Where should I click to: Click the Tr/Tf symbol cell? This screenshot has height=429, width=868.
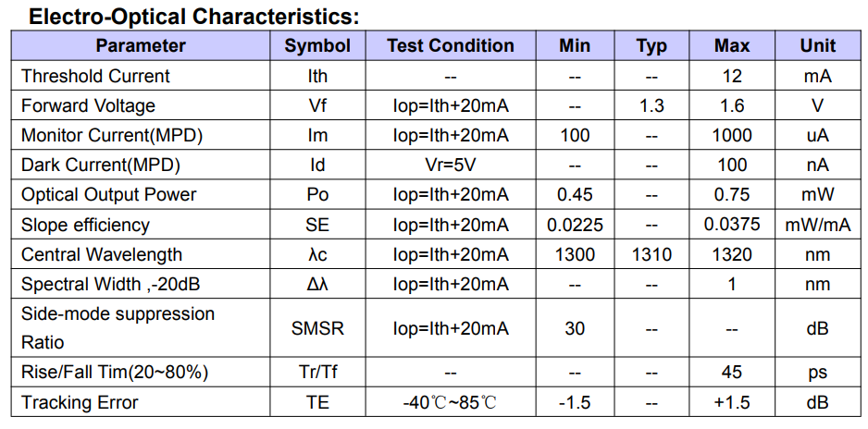(x=317, y=373)
